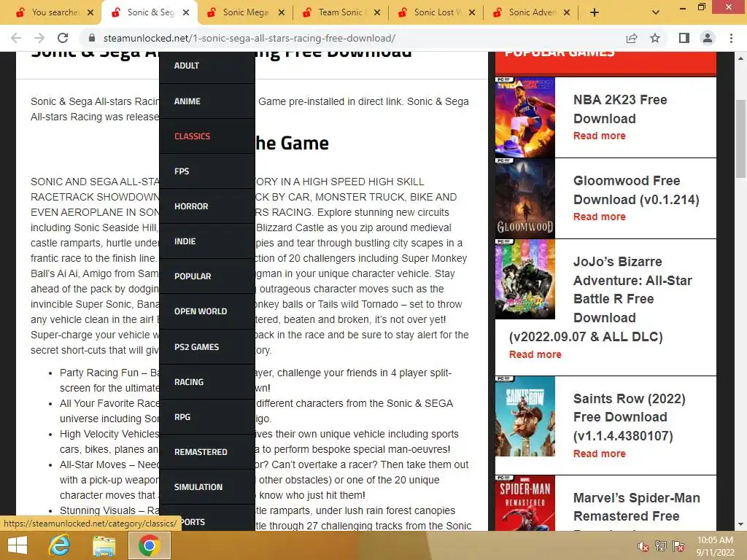Close the 'Sonic Adven' tab
The width and height of the screenshot is (747, 560).
pyautogui.click(x=567, y=12)
